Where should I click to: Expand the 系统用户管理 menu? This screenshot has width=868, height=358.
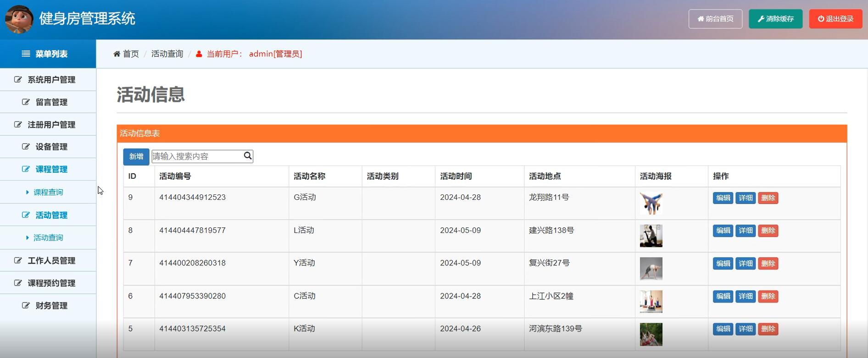pyautogui.click(x=48, y=80)
